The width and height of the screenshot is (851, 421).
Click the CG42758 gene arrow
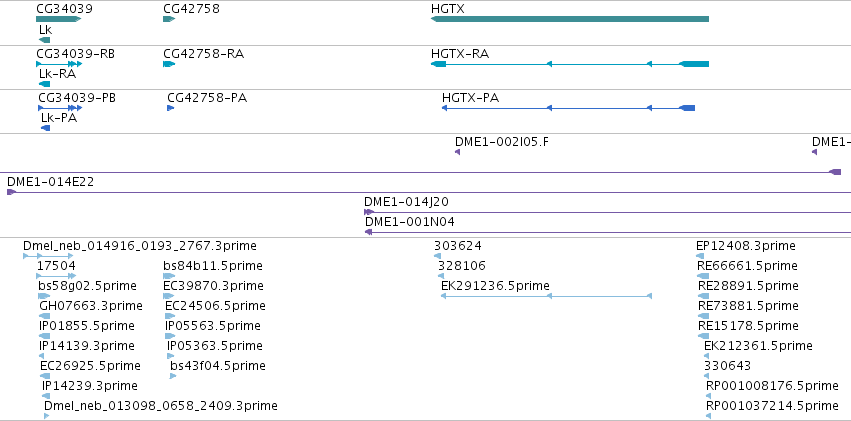tap(169, 19)
